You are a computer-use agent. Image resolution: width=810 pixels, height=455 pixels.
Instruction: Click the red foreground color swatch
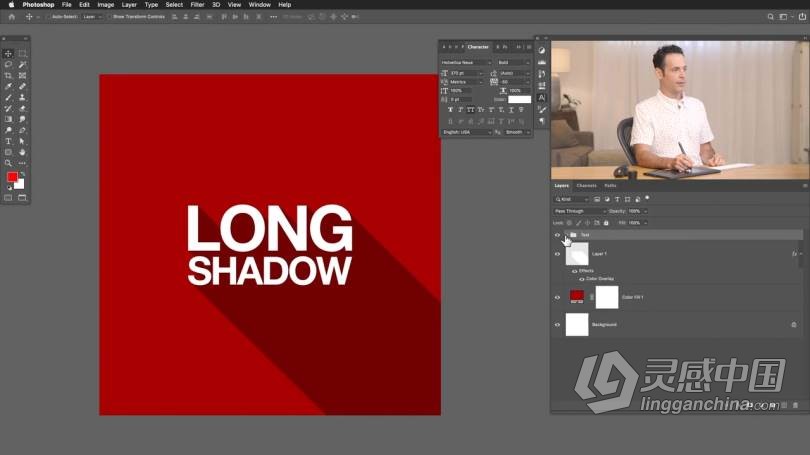click(x=12, y=177)
